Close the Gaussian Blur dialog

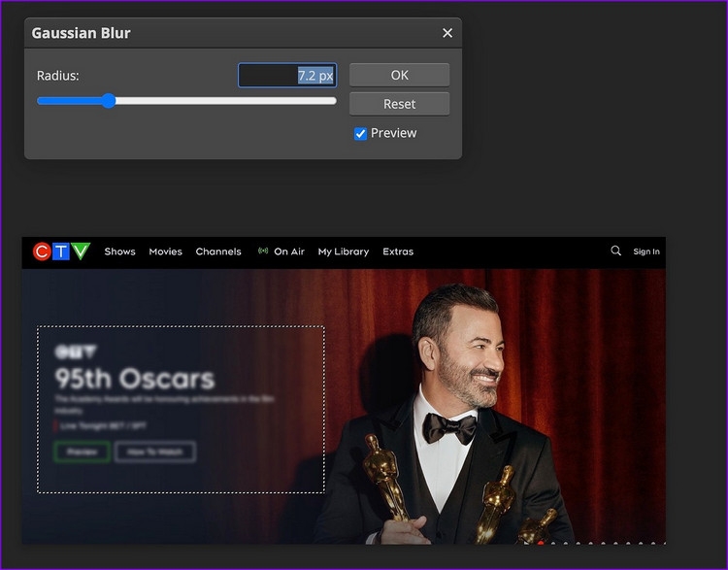[x=447, y=33]
